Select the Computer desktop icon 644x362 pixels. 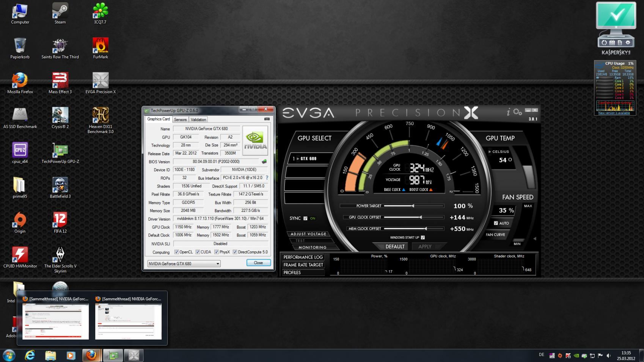pos(20,13)
